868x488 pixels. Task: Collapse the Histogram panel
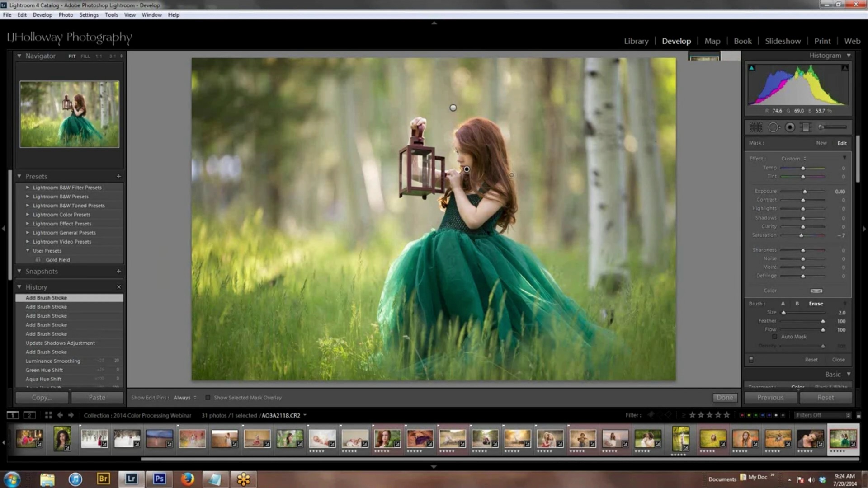tap(849, 56)
